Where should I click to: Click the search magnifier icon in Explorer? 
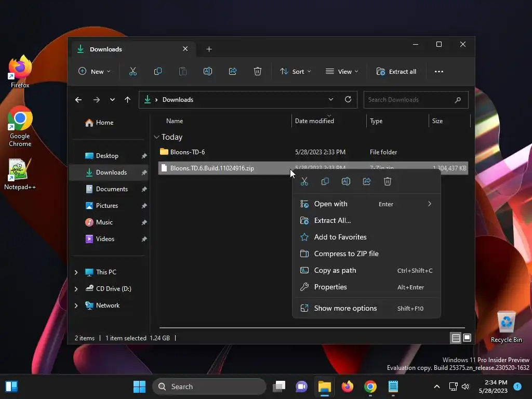[x=458, y=100]
